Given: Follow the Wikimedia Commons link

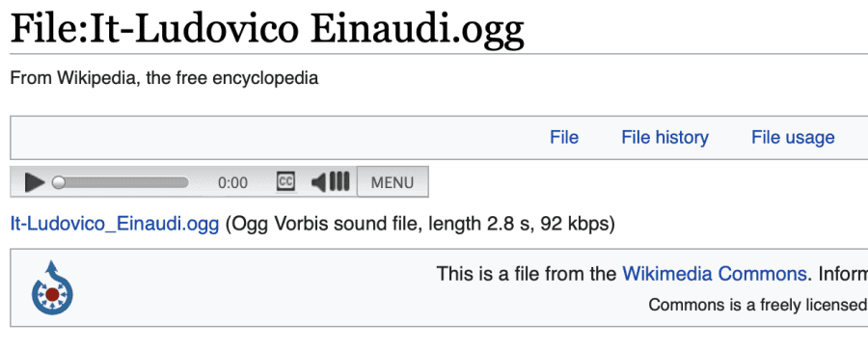Looking at the screenshot, I should point(714,274).
